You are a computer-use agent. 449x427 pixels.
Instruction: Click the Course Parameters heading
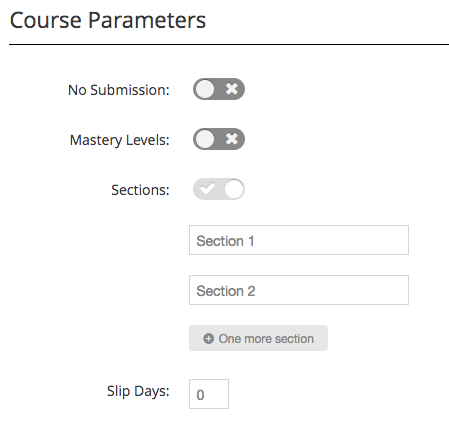point(108,21)
